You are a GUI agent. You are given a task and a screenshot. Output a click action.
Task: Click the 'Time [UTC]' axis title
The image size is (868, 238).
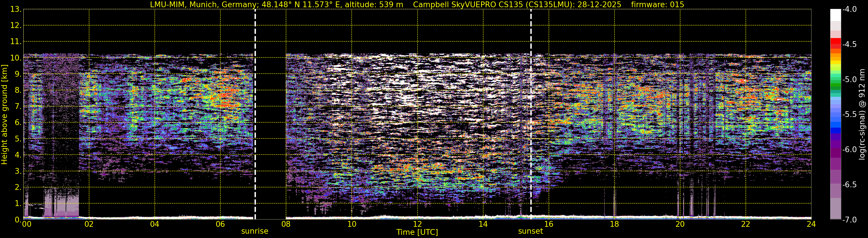417,232
